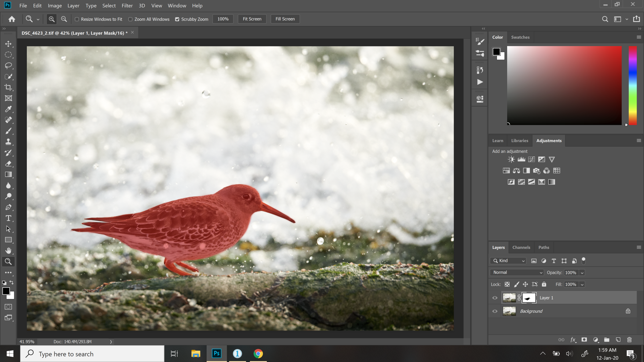Image resolution: width=644 pixels, height=362 pixels.
Task: Create a new layer icon
Action: (618, 340)
